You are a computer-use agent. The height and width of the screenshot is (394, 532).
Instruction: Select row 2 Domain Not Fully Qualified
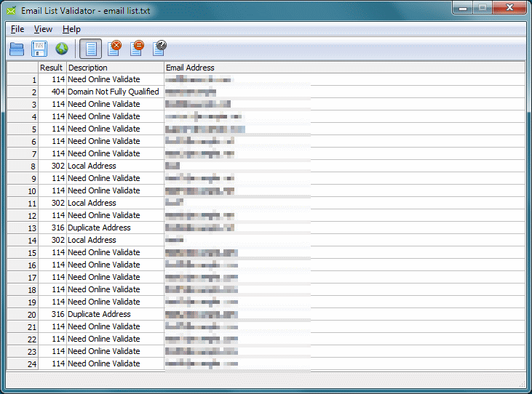(113, 92)
